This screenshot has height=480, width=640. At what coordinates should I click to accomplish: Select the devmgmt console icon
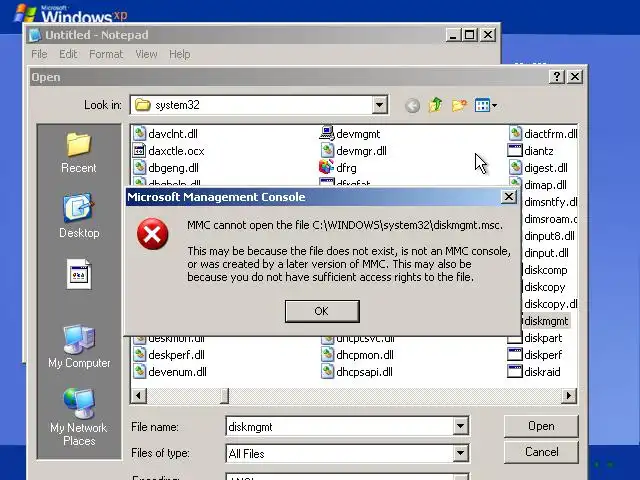[327, 133]
